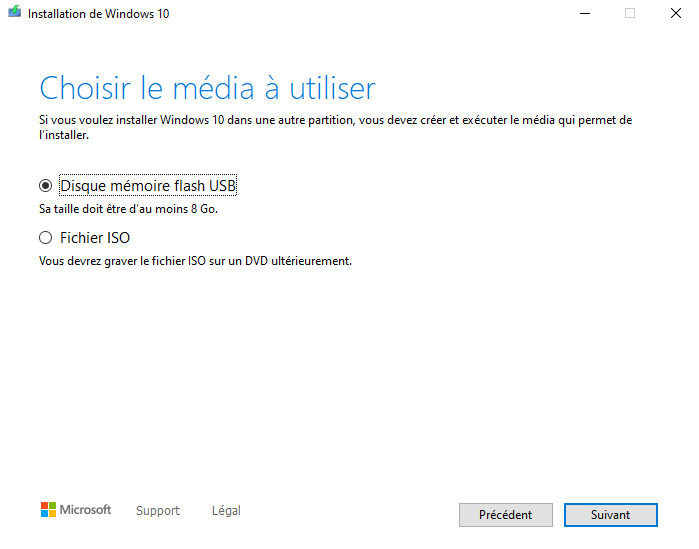
Task: Open the Support link
Action: pyautogui.click(x=158, y=511)
